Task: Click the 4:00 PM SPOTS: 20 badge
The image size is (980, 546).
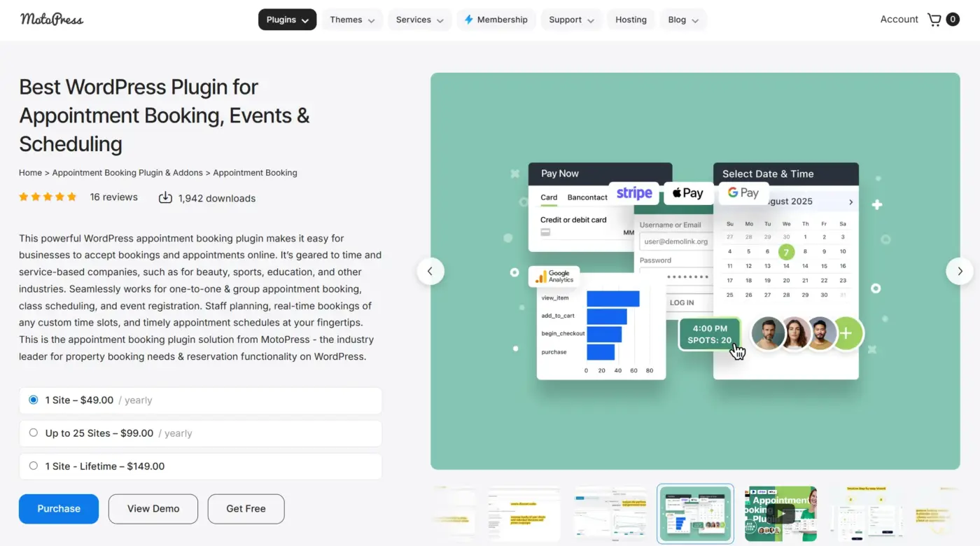Action: pyautogui.click(x=711, y=334)
